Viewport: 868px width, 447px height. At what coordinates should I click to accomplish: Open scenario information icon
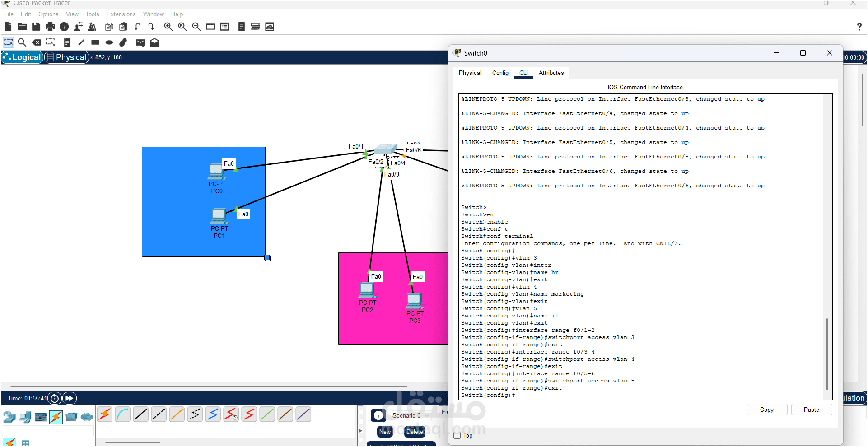[378, 415]
